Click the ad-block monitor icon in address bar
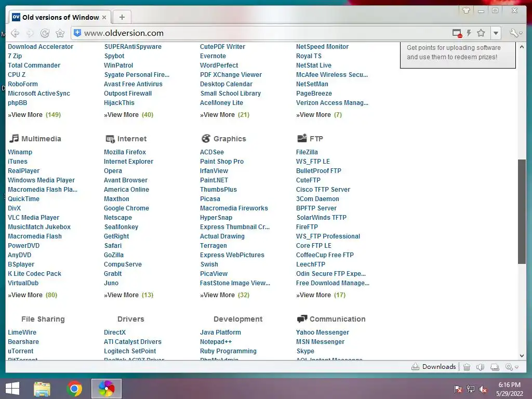 click(457, 33)
